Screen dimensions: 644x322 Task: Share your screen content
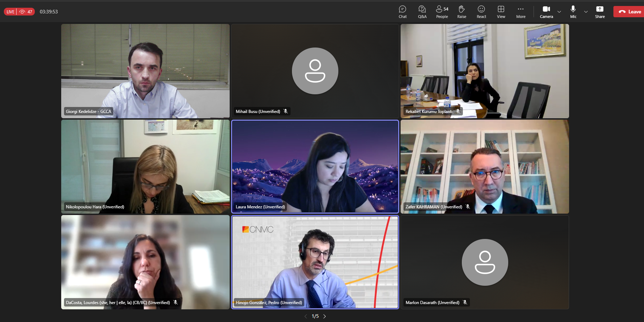[x=600, y=12]
